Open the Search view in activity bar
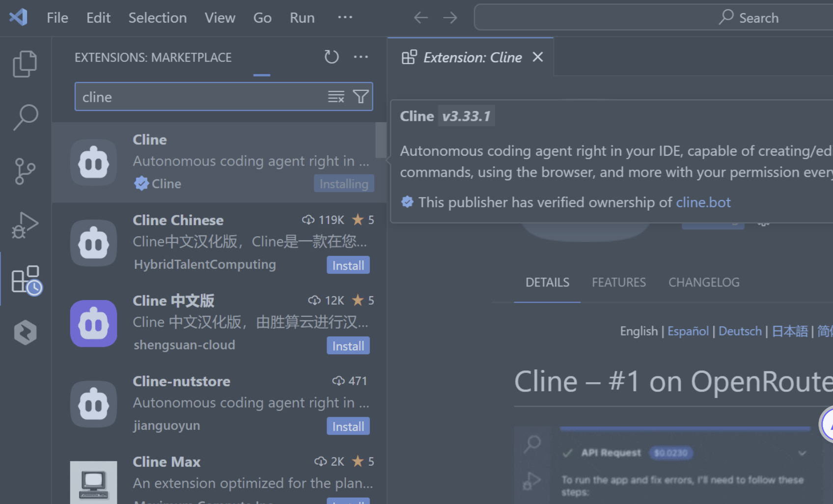 click(x=25, y=117)
